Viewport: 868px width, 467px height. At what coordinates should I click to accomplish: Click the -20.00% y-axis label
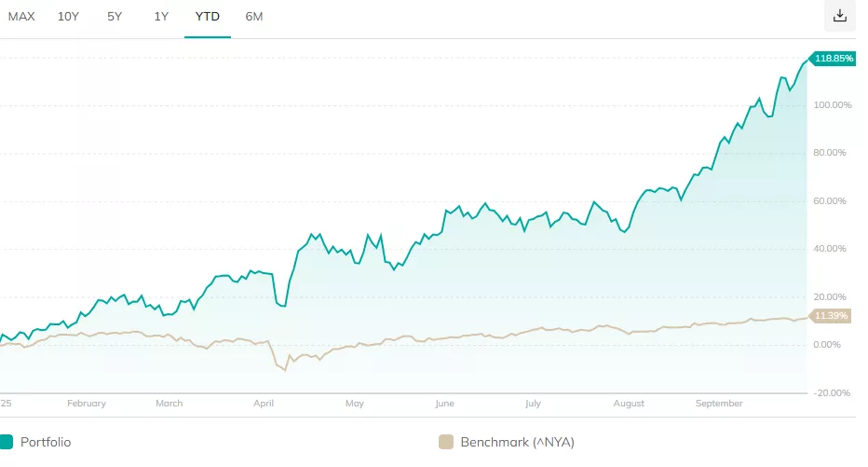[833, 392]
